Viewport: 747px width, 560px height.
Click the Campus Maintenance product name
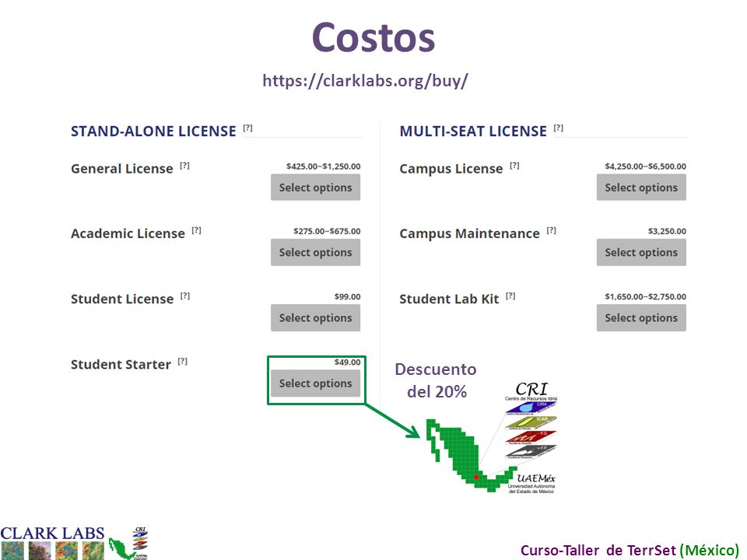[x=470, y=233]
